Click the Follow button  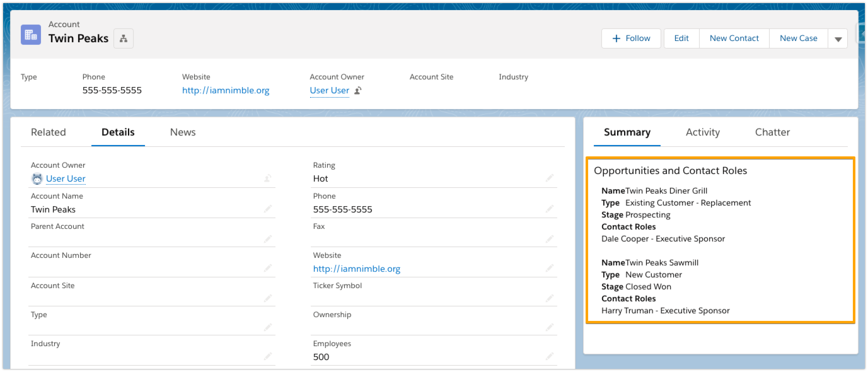pos(631,38)
